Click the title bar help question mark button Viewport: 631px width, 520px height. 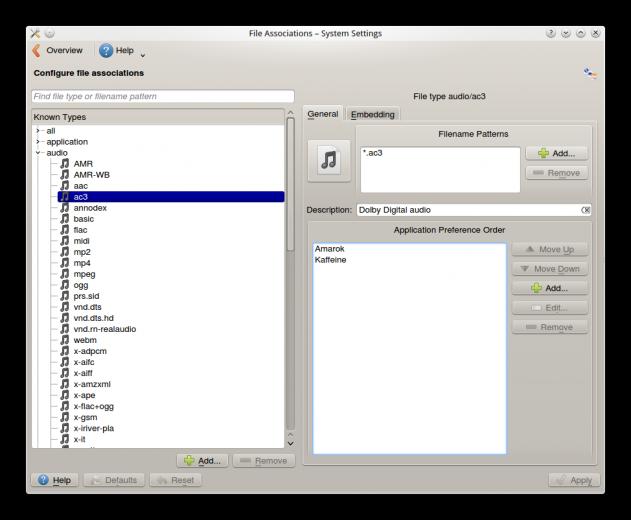551,33
